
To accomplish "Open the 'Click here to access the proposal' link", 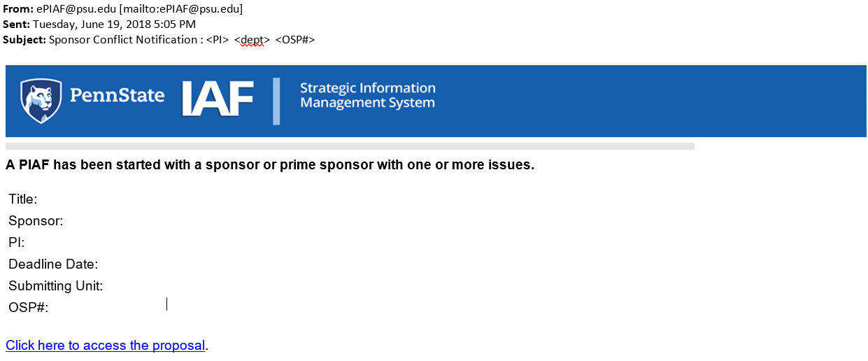I will click(x=105, y=346).
